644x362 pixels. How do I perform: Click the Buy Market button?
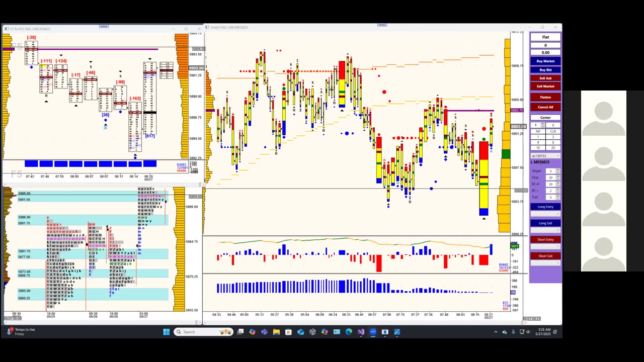pos(545,61)
